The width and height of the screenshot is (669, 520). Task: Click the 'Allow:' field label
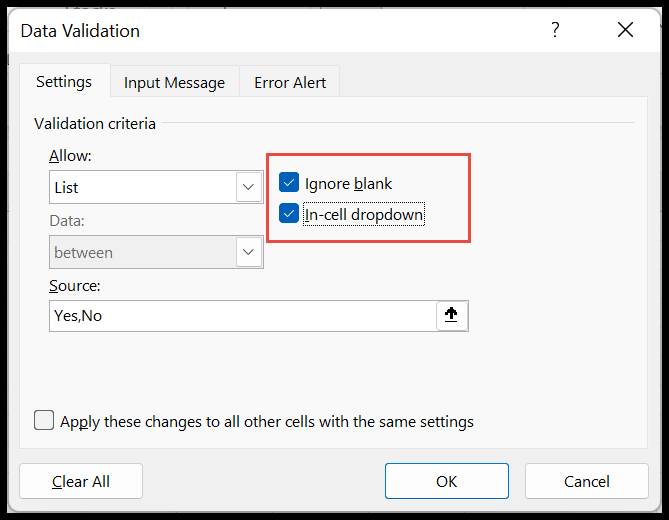click(69, 156)
